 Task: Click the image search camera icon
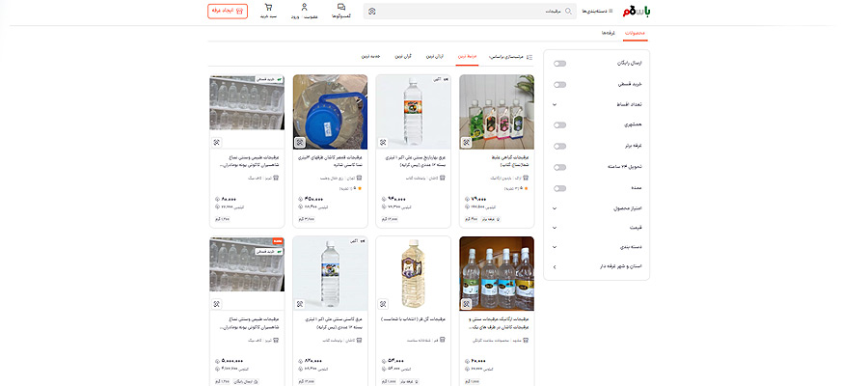(x=371, y=12)
